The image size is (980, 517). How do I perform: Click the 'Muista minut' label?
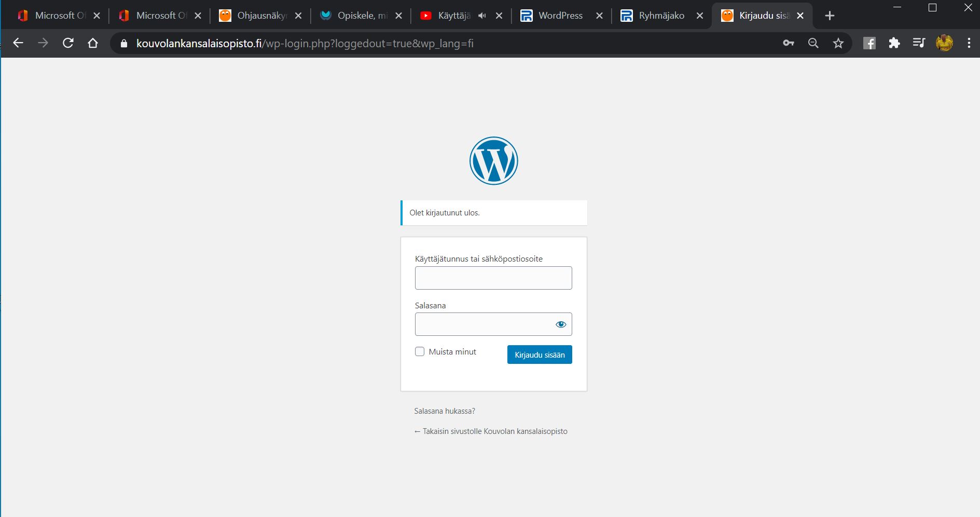[452, 352]
